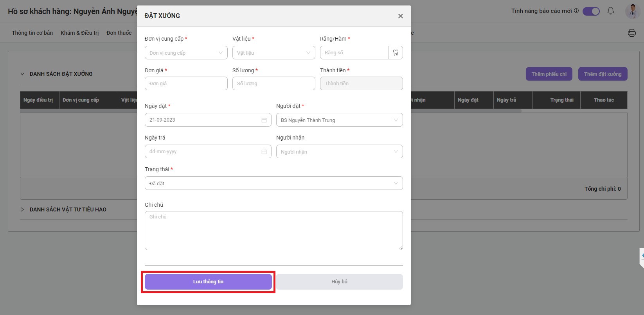Screen dimensions: 644x315
Task: Open the Vật liệu dropdown
Action: click(273, 53)
